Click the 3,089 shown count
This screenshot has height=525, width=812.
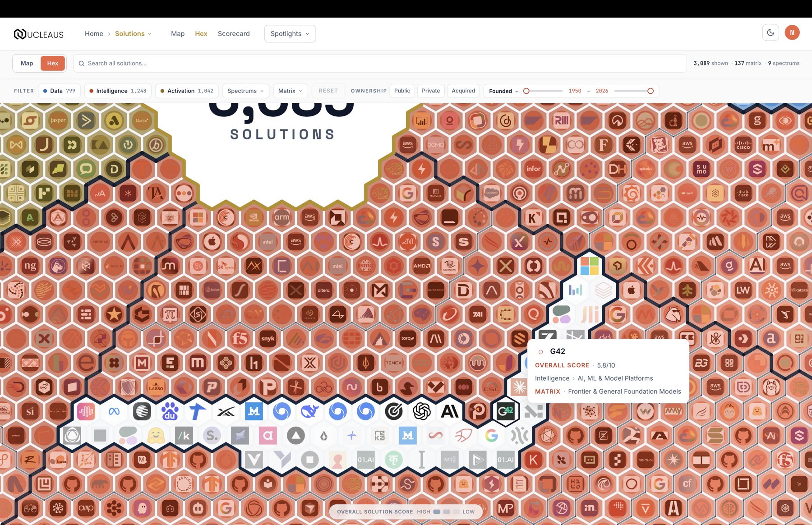point(710,64)
